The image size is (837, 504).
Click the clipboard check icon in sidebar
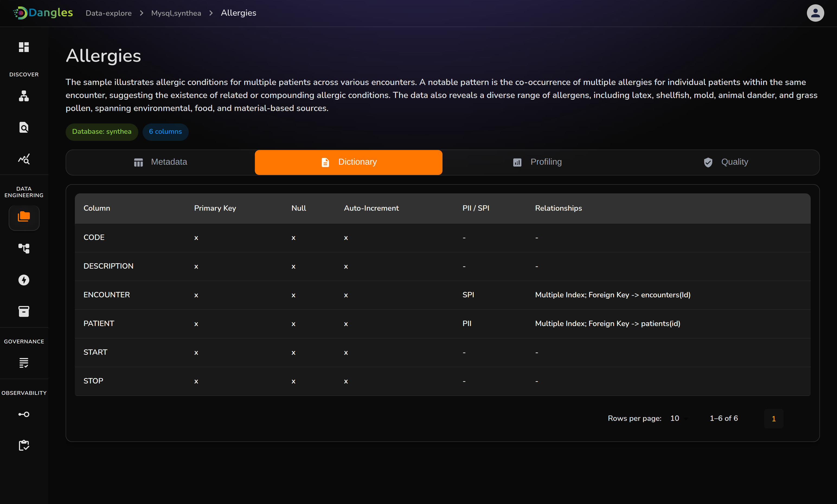24,445
